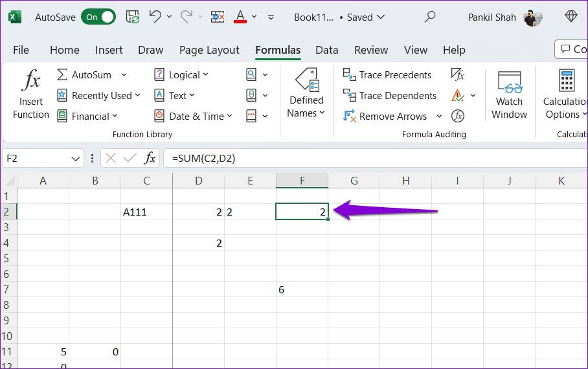Open the Recently Used functions list
The height and width of the screenshot is (369, 588).
coord(98,96)
